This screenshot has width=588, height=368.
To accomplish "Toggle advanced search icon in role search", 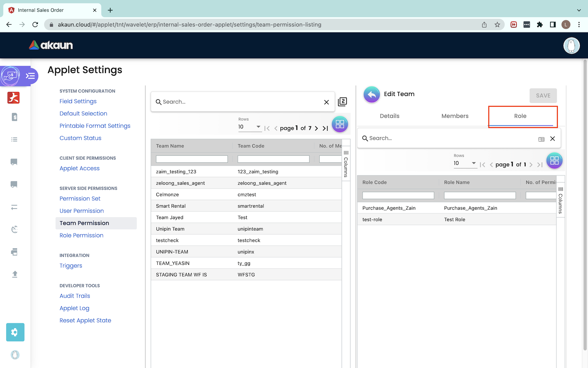I will pyautogui.click(x=541, y=139).
